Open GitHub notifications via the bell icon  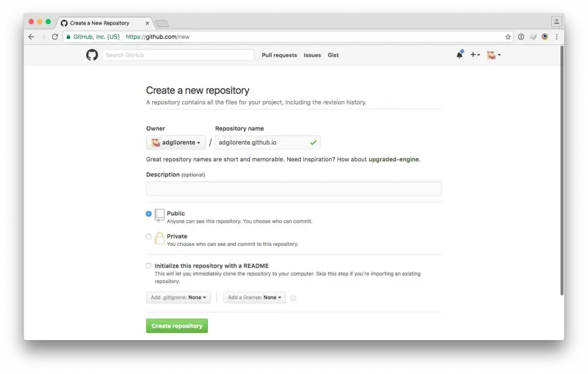[x=459, y=55]
